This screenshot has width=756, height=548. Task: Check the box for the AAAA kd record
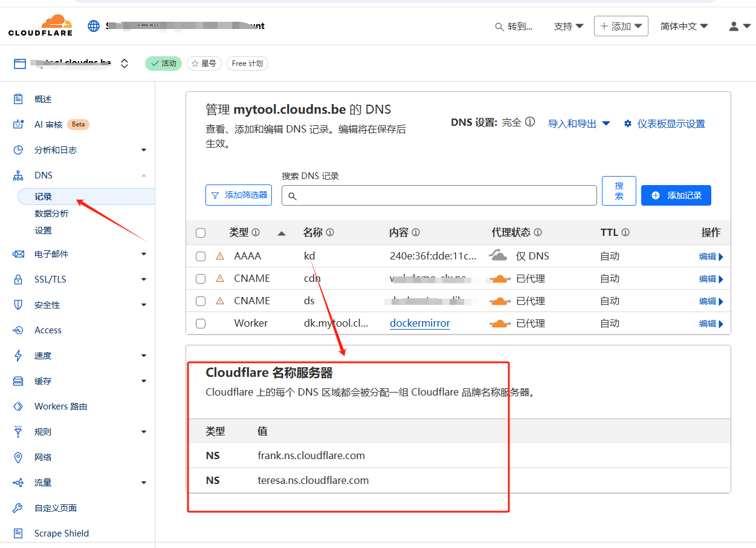[201, 256]
